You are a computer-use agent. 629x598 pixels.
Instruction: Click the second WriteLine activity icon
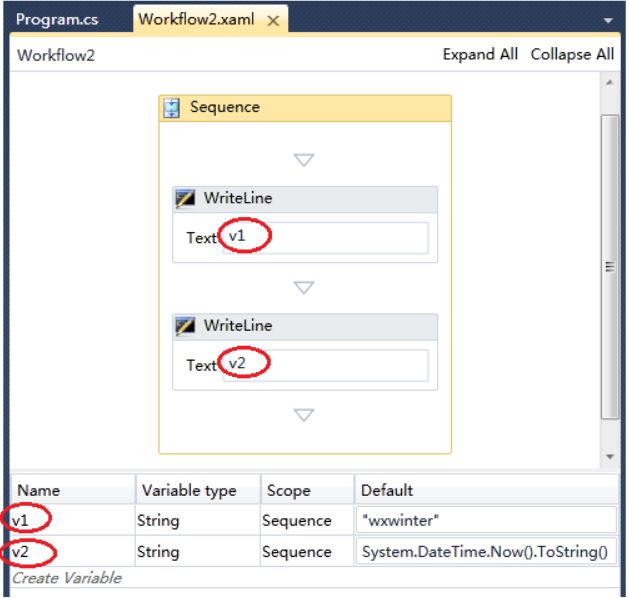click(x=185, y=326)
